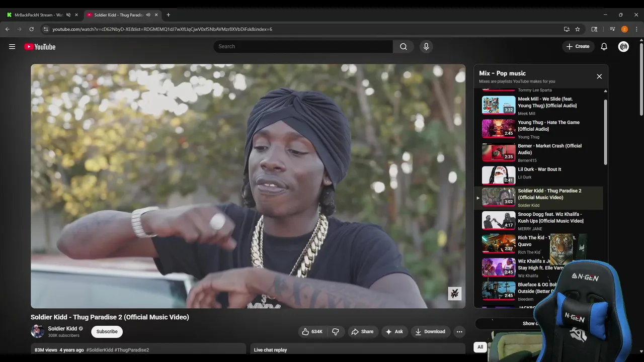Viewport: 644px width, 362px height.
Task: Bookmark this page with the star icon
Action: [x=578, y=29]
